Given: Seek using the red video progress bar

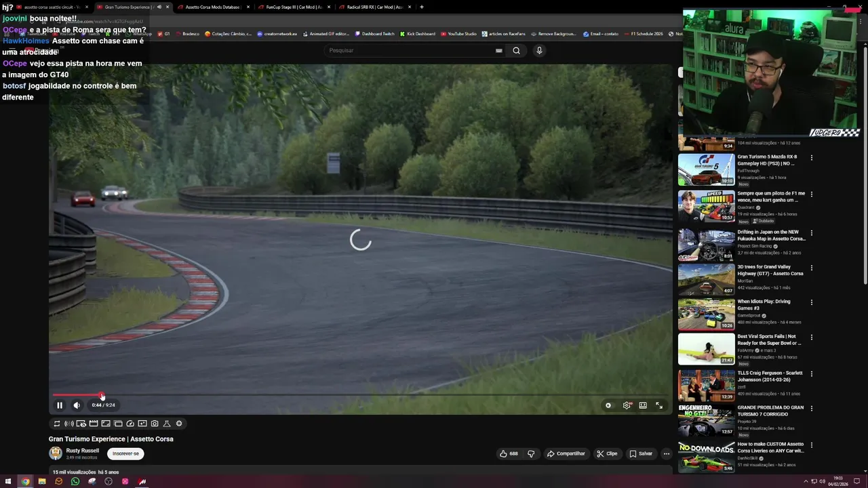Looking at the screenshot, I should pos(360,395).
